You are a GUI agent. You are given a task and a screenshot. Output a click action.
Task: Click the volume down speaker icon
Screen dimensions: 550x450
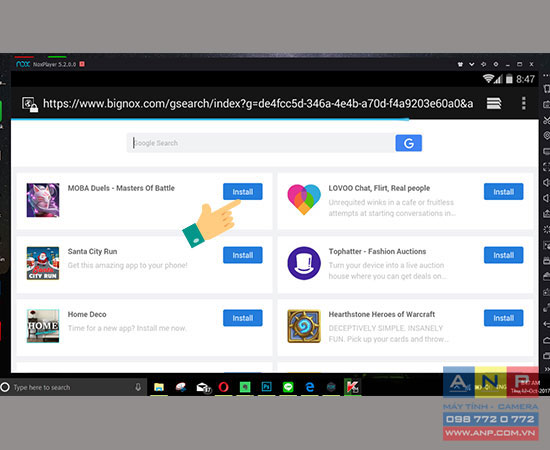coord(546,198)
